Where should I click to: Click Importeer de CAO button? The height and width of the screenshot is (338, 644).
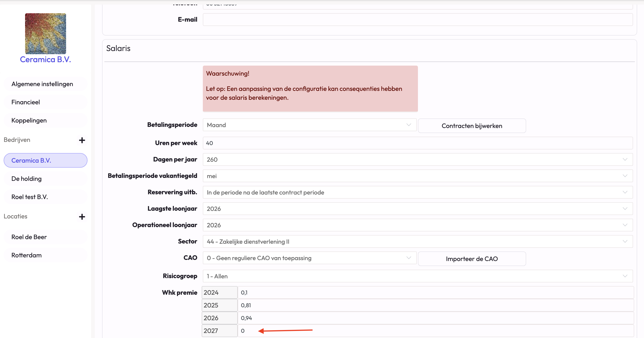tap(471, 259)
